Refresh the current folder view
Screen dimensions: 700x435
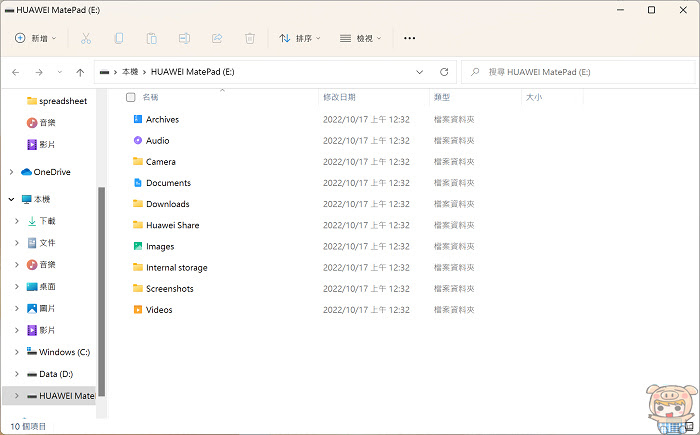coord(444,72)
